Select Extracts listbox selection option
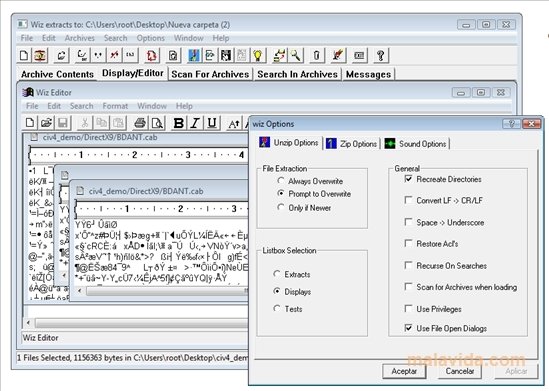This screenshot has height=391, width=549. (277, 274)
